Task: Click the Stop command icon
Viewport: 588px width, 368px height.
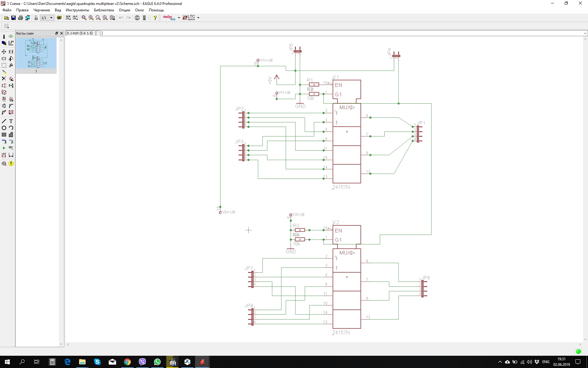Action: coord(137,18)
